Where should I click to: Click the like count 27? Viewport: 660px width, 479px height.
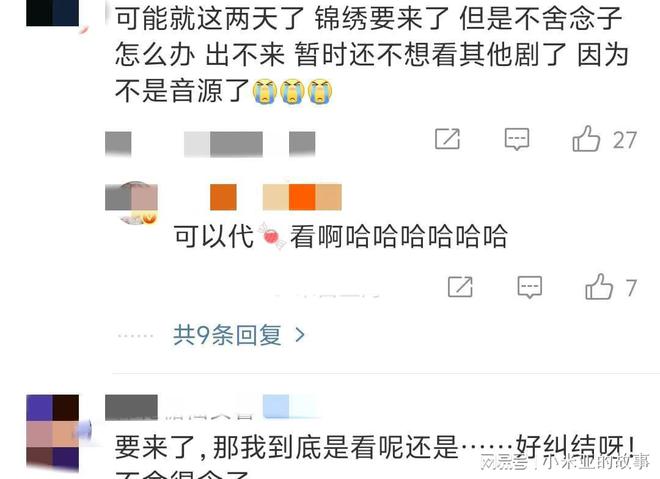tap(625, 140)
